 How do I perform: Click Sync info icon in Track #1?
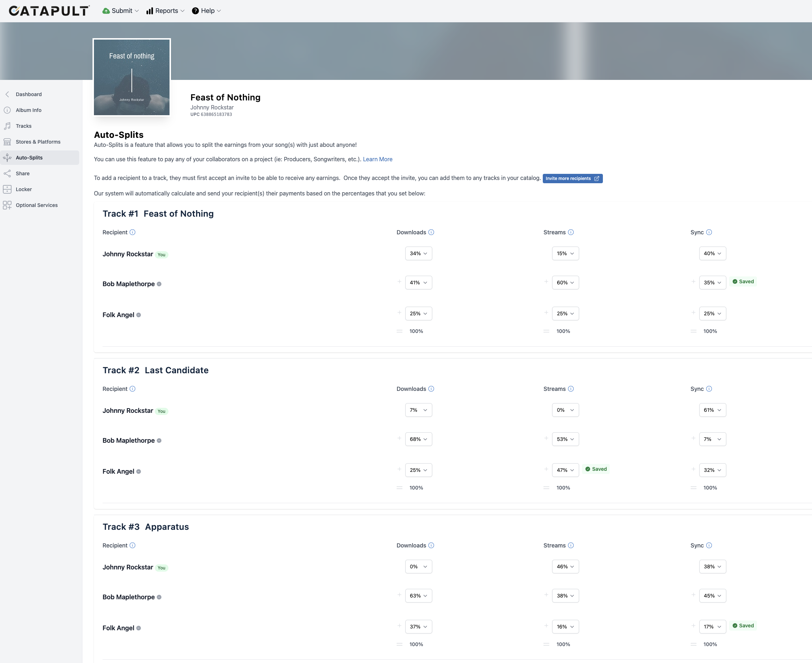click(x=709, y=232)
